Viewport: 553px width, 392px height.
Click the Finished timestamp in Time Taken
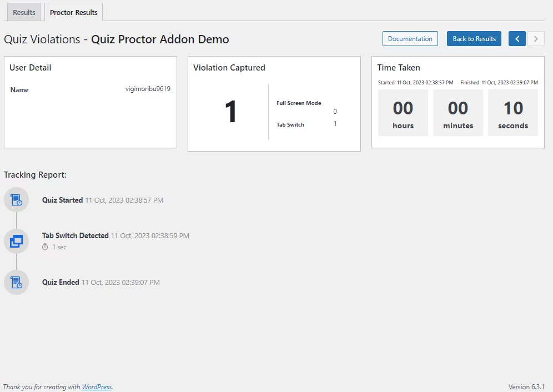499,83
